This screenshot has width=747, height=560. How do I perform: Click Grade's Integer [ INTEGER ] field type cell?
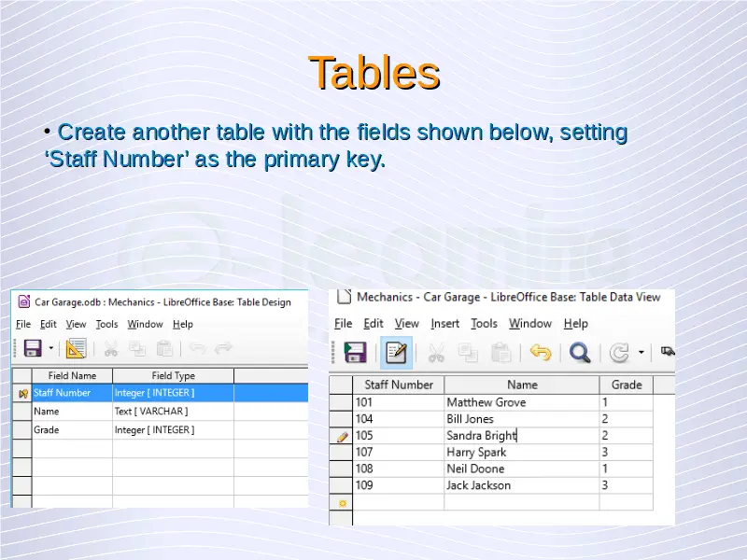174,430
